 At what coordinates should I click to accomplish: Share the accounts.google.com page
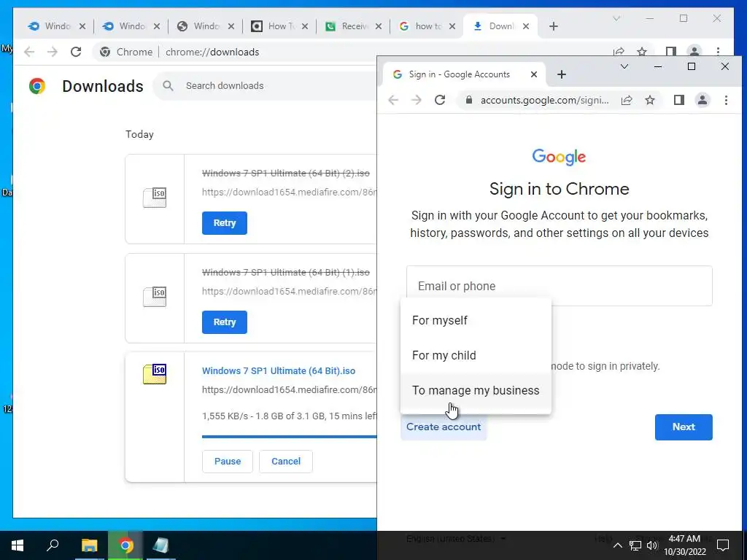pos(627,100)
